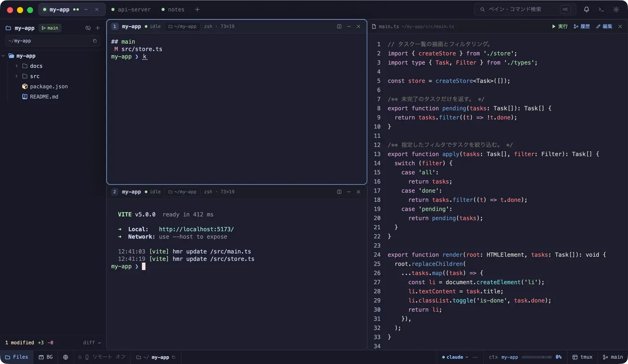
Task: Minimize the my-app workspace tab with dash icon
Action: click(x=86, y=9)
